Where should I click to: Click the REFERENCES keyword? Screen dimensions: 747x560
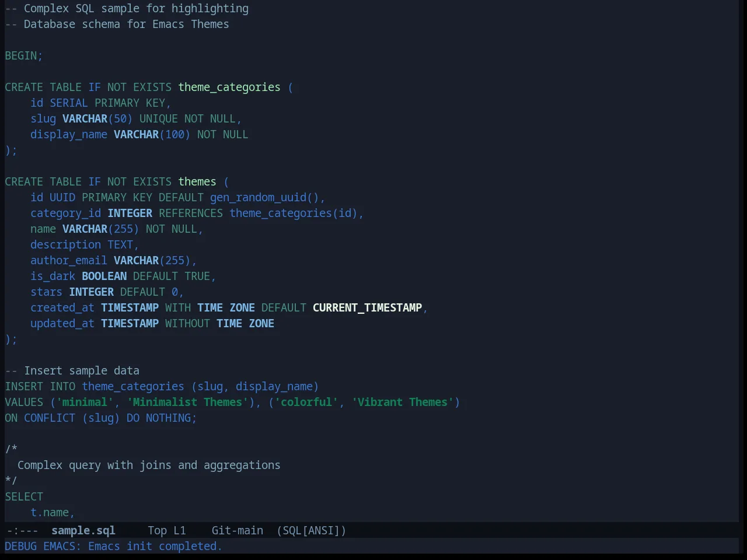[x=191, y=213]
